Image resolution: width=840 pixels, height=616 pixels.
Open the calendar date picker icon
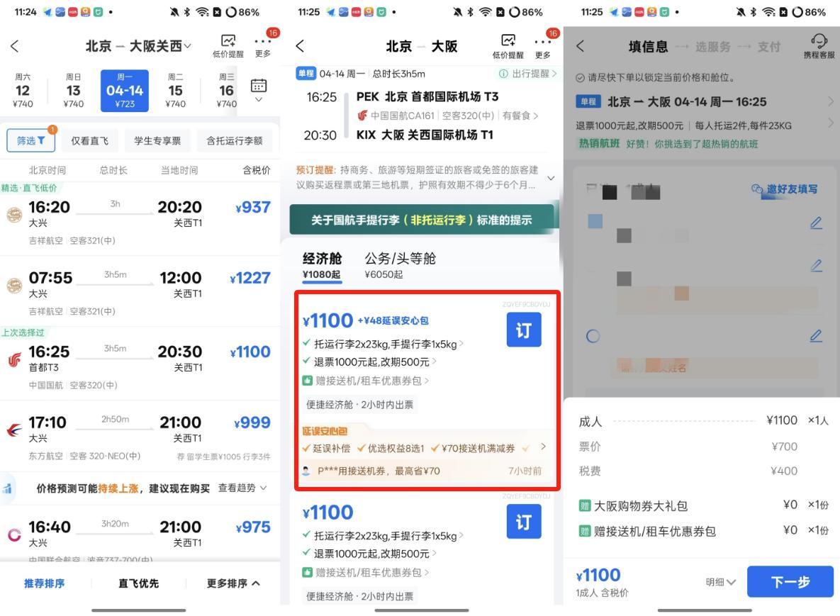click(259, 86)
